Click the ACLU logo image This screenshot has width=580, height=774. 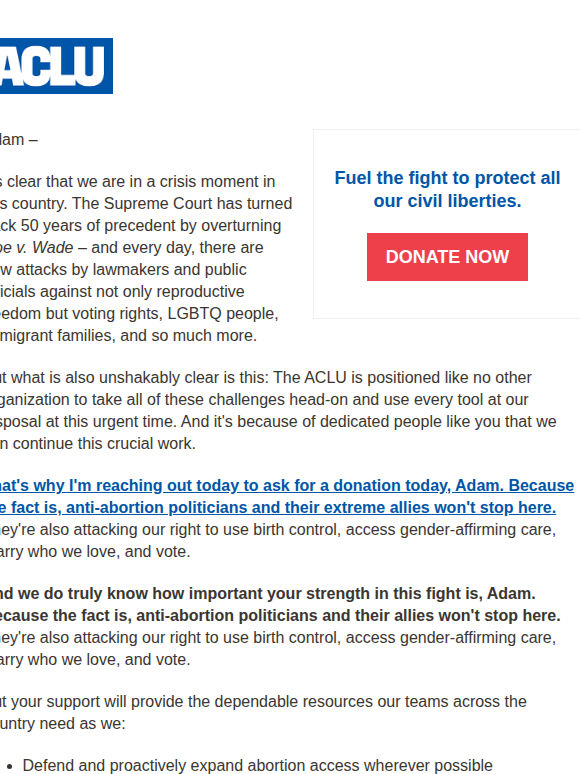point(56,66)
